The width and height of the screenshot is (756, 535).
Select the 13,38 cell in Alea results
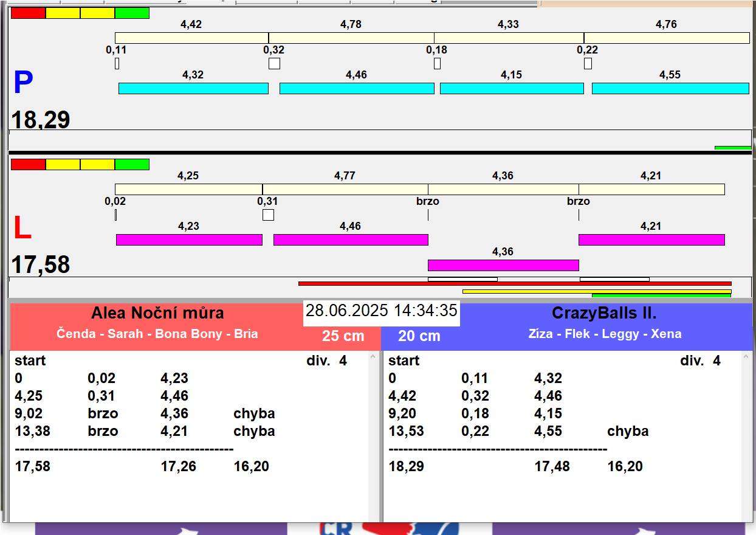[x=33, y=431]
